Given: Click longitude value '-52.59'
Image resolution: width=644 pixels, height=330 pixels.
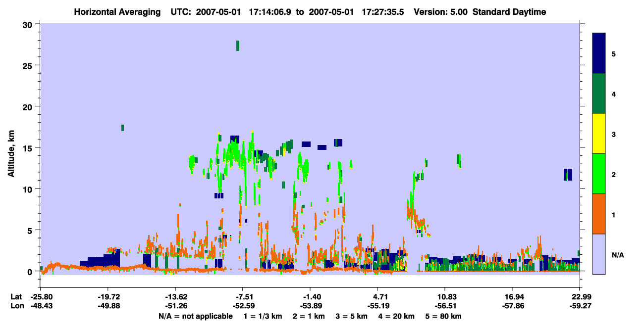Looking at the screenshot, I should 243,306.
